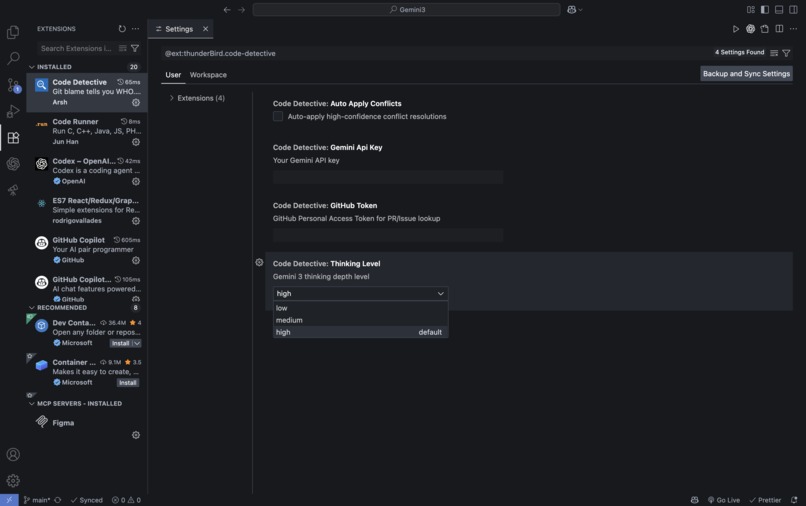Open manage gear for Figma MCP server

pos(136,435)
